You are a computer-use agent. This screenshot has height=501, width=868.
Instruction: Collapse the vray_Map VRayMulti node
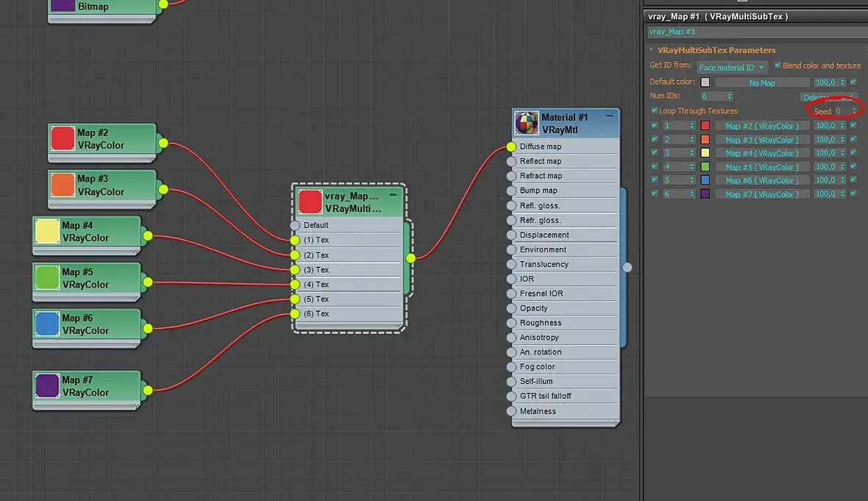tap(393, 195)
